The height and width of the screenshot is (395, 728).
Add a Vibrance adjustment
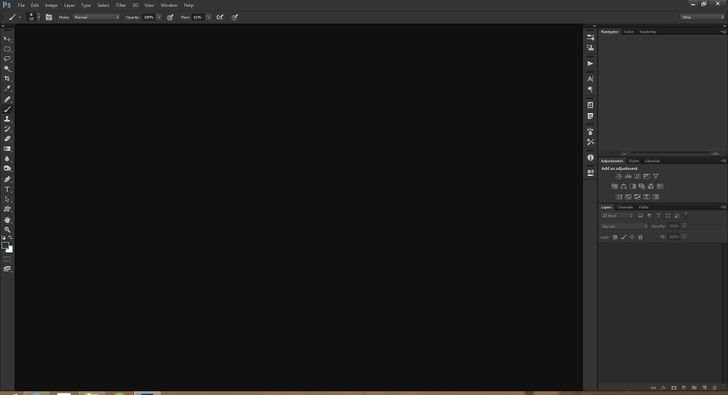656,176
